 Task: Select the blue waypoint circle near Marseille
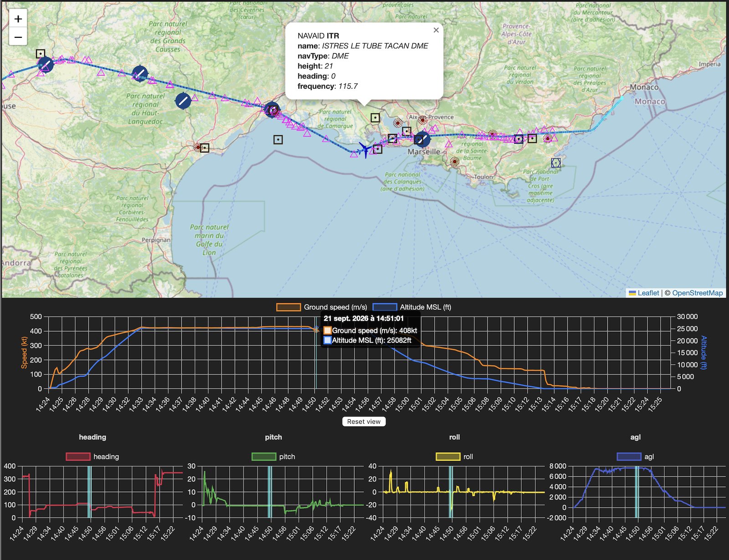[422, 139]
